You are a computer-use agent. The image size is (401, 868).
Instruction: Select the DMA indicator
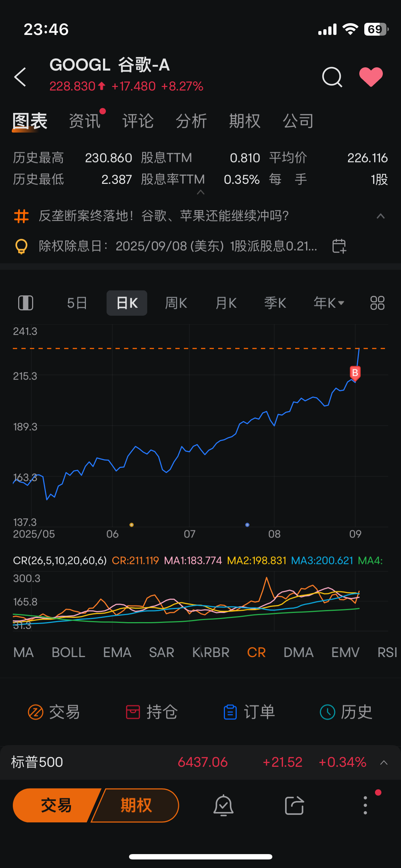tap(299, 653)
